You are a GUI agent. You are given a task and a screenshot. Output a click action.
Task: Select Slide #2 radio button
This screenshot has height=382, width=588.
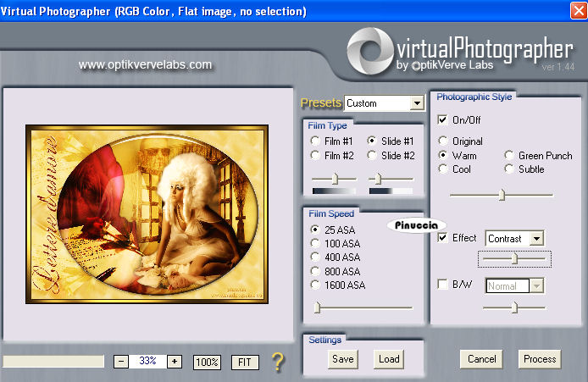pyautogui.click(x=372, y=155)
